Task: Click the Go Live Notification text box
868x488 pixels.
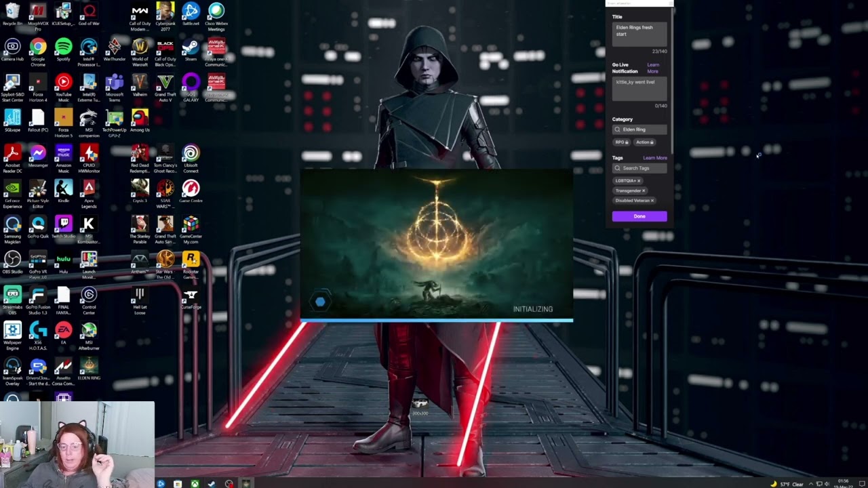Action: [639, 89]
